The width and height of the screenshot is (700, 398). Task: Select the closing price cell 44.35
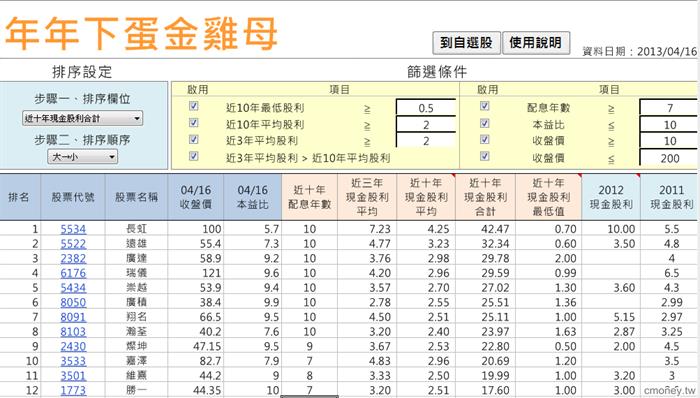point(196,390)
